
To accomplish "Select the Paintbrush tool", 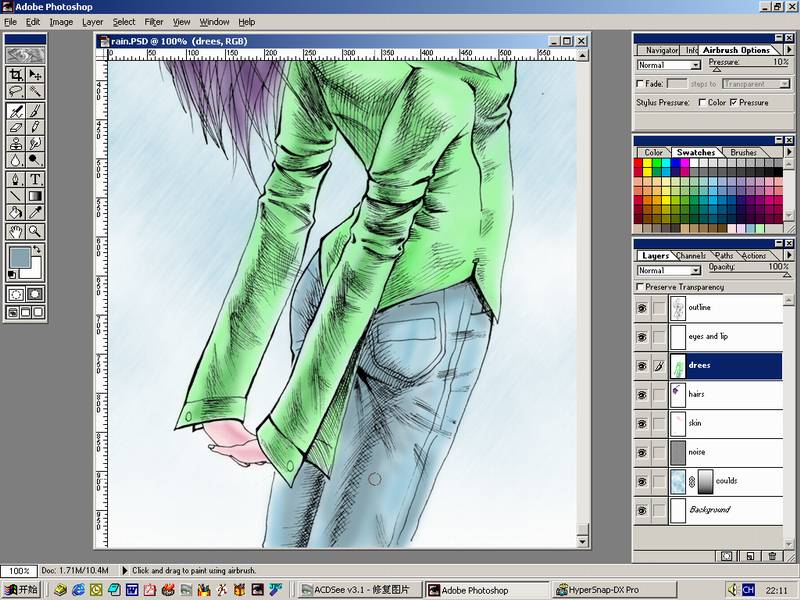I will [x=35, y=111].
